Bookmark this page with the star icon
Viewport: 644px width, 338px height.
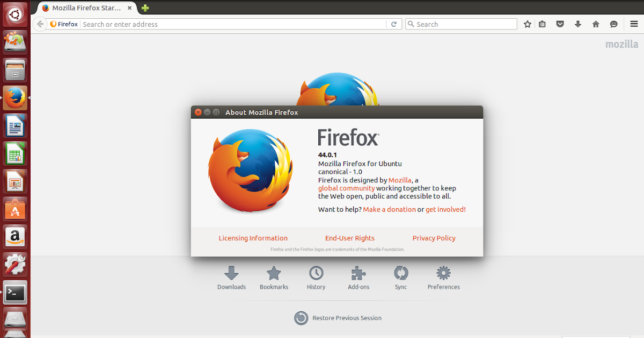(x=528, y=24)
